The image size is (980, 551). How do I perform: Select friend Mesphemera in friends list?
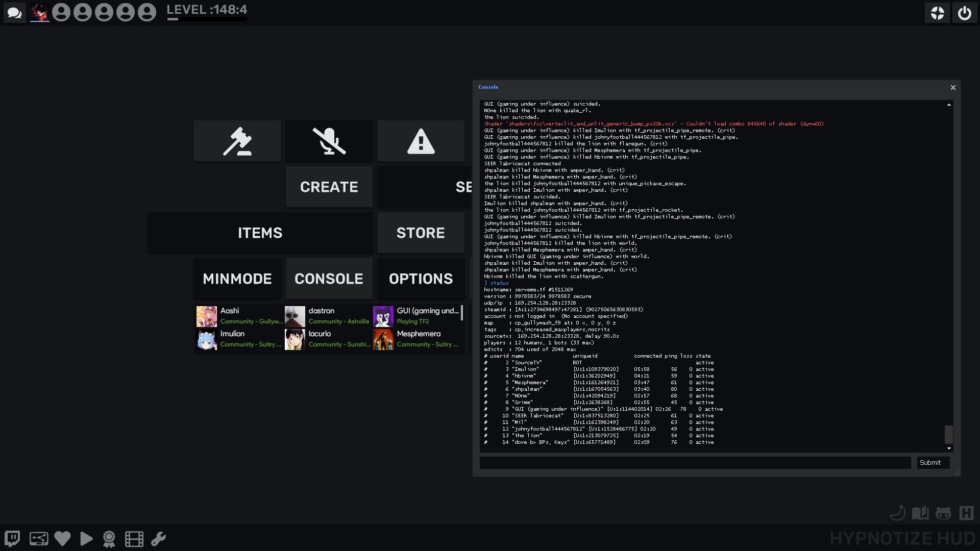coord(418,339)
